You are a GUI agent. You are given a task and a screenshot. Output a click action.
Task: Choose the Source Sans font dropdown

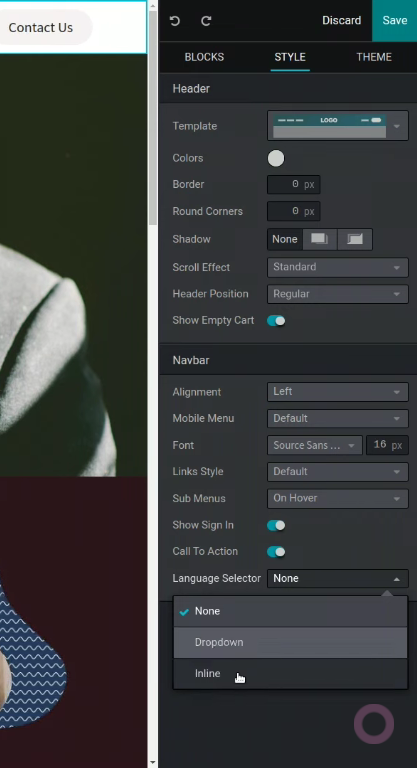coord(315,446)
